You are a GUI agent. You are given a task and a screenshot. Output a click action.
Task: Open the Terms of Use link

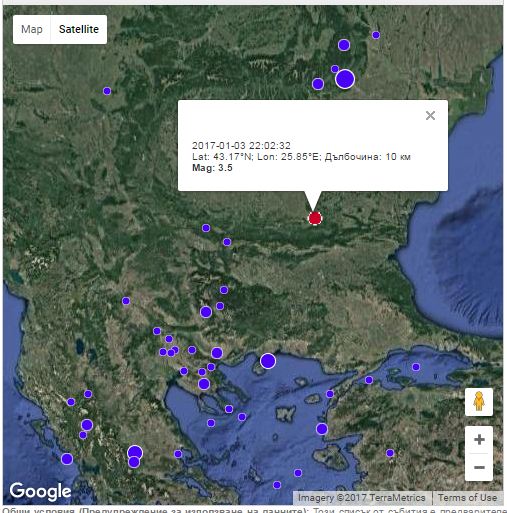click(x=467, y=497)
